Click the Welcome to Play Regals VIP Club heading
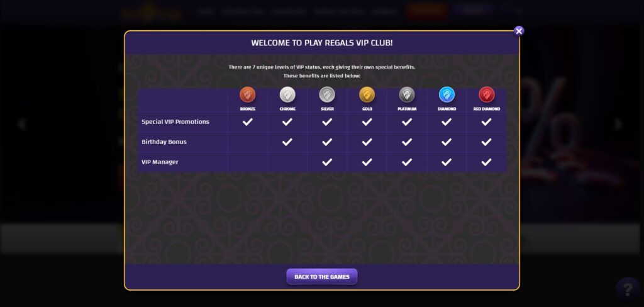644x307 pixels. pos(322,43)
